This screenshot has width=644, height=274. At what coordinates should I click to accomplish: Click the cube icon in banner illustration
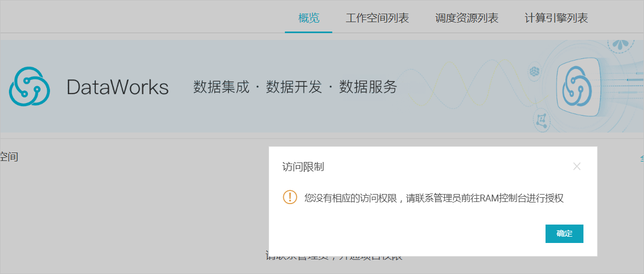tap(535, 71)
